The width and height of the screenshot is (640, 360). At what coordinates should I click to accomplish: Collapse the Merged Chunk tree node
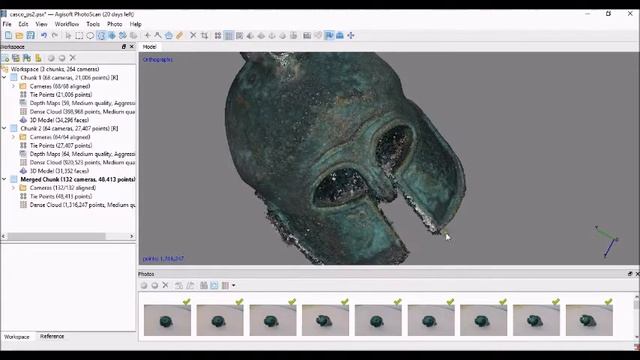point(4,179)
